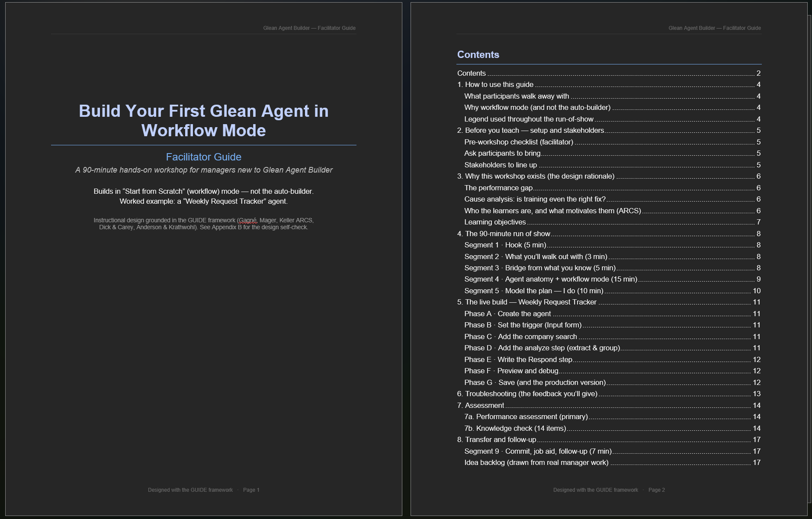Open 'Idea backlog (drawn from real manager work)'

tap(612, 463)
